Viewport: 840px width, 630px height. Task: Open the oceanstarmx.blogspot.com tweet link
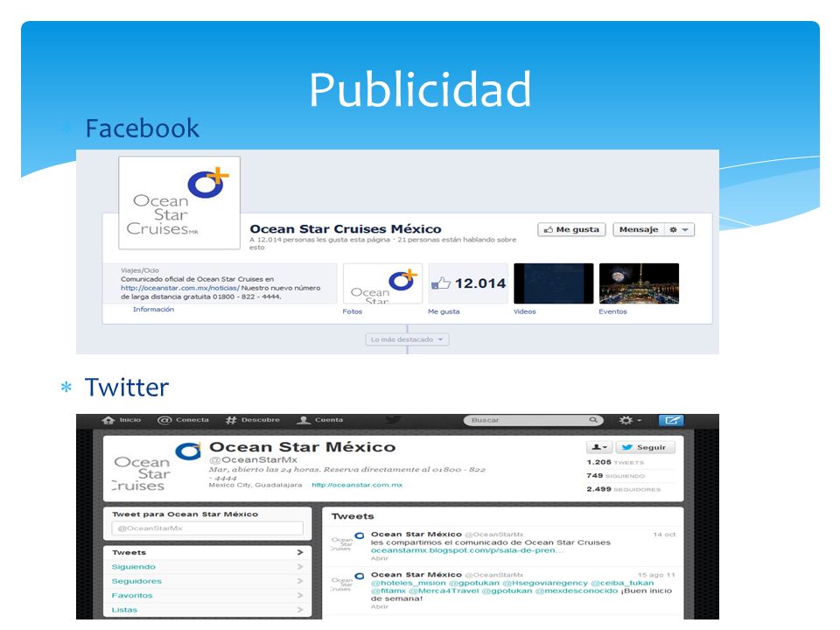[467, 550]
